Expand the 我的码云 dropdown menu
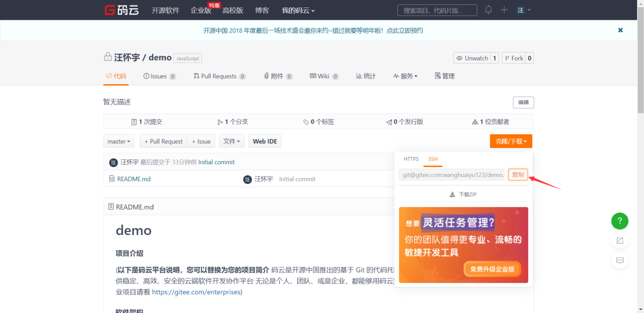 [x=298, y=10]
